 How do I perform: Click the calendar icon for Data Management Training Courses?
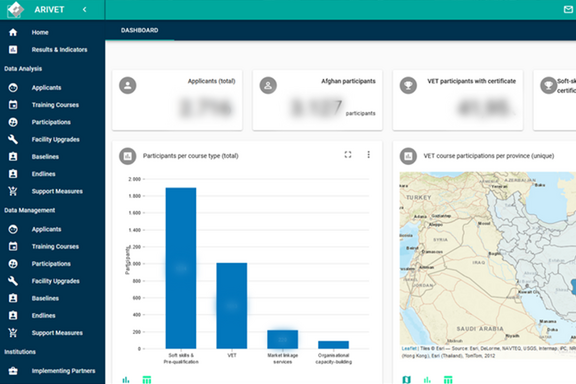pyautogui.click(x=13, y=246)
